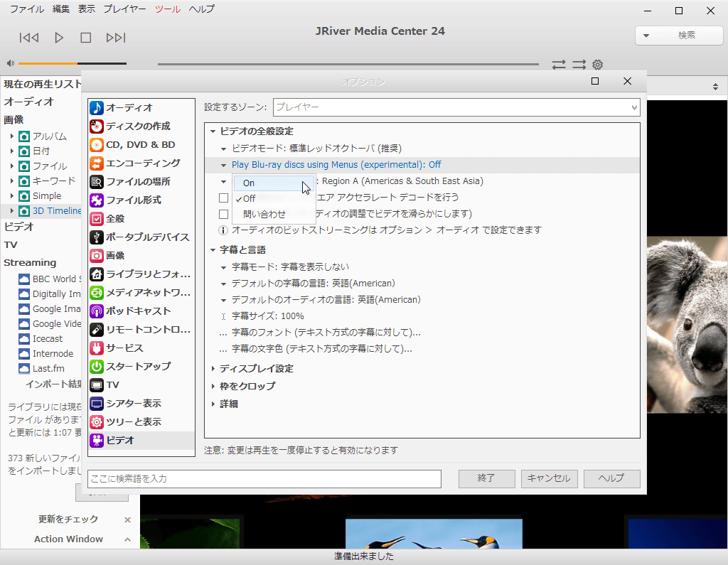Open the ライブラリとフォ... library category
Image resolution: width=728 pixels, height=565 pixels.
coord(141,274)
